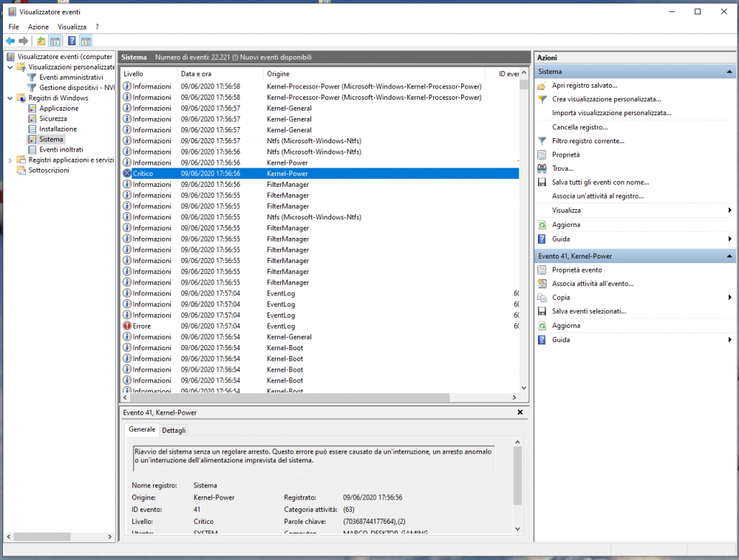The image size is (739, 560).
Task: Click Cancella registro in the actions pane
Action: [579, 127]
